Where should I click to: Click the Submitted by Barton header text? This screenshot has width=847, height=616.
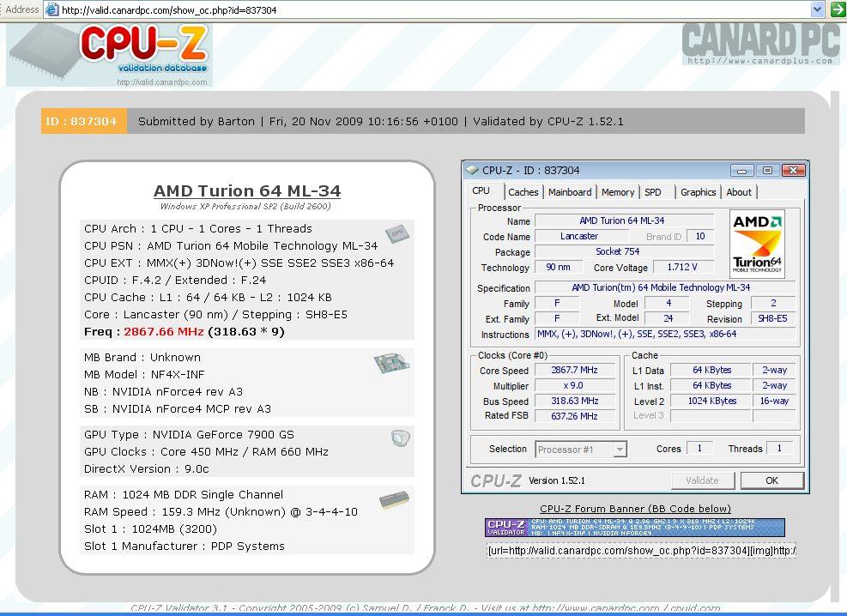click(x=196, y=122)
